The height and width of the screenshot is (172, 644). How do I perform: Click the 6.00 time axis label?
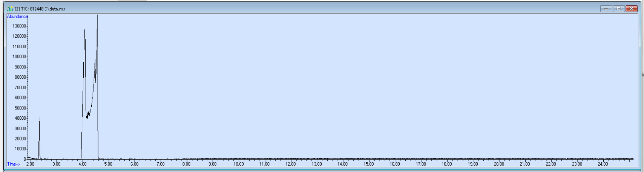click(x=135, y=164)
